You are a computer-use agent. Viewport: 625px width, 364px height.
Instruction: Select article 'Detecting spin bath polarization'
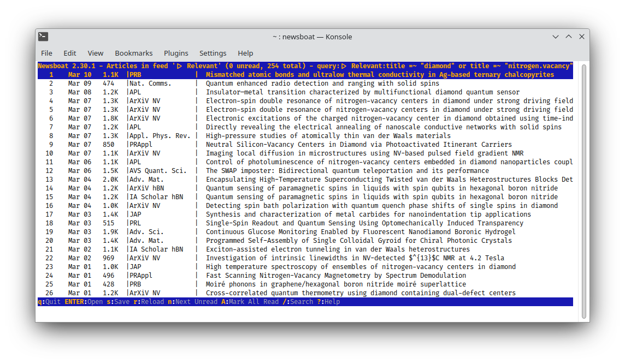click(305, 206)
